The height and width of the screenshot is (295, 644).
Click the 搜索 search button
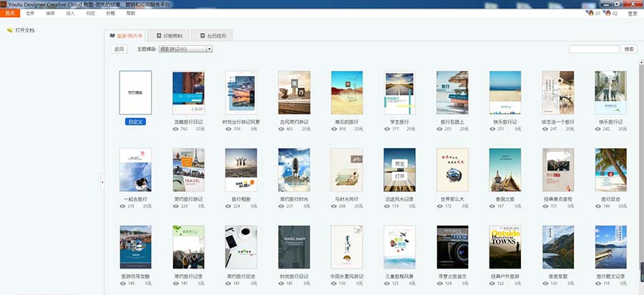tap(629, 49)
